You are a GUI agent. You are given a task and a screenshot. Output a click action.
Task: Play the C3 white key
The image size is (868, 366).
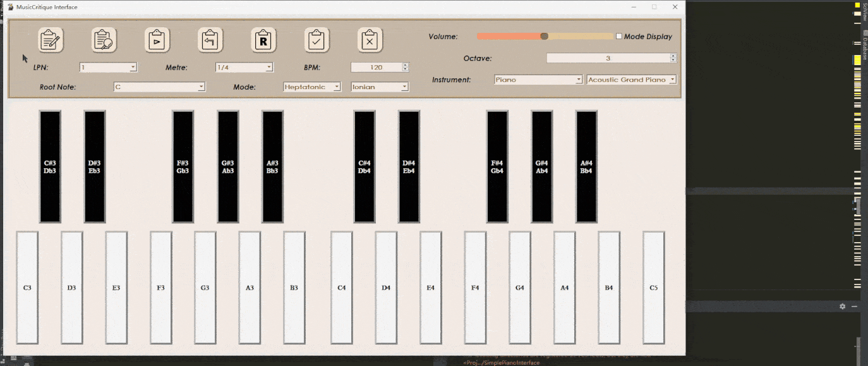click(27, 288)
